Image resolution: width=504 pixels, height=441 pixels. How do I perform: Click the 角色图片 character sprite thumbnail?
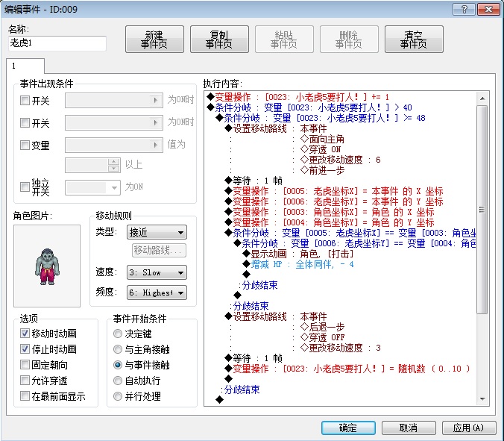(47, 266)
